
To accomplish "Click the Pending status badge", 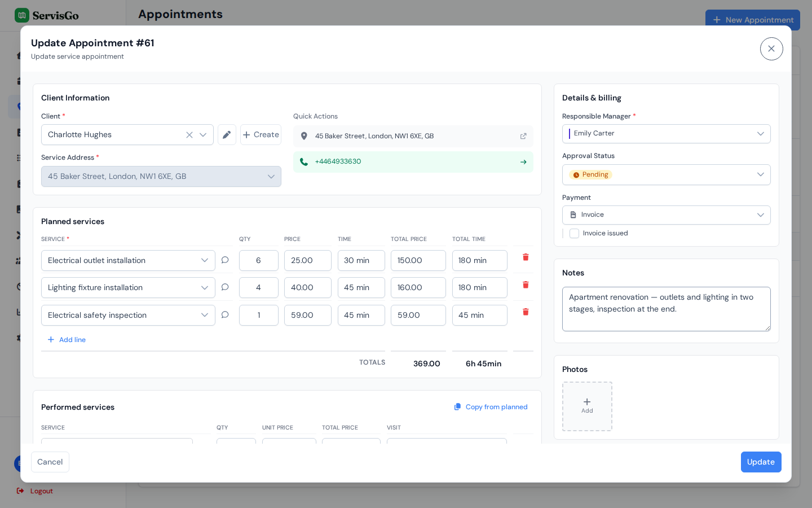I will pos(590,175).
